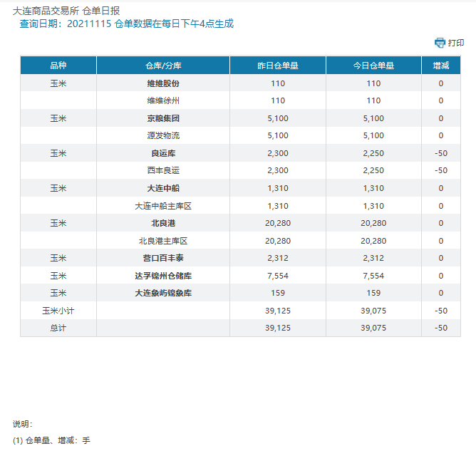Click today's value 5,100 for 源发物流

tap(373, 135)
